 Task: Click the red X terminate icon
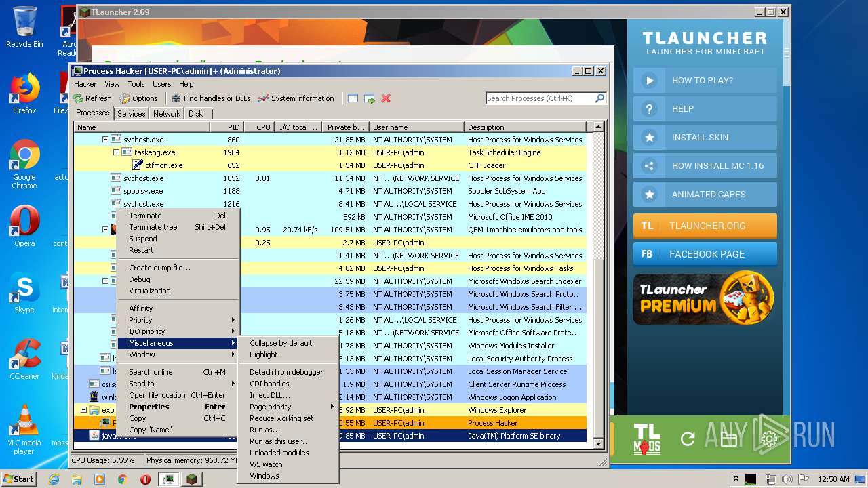click(x=386, y=98)
